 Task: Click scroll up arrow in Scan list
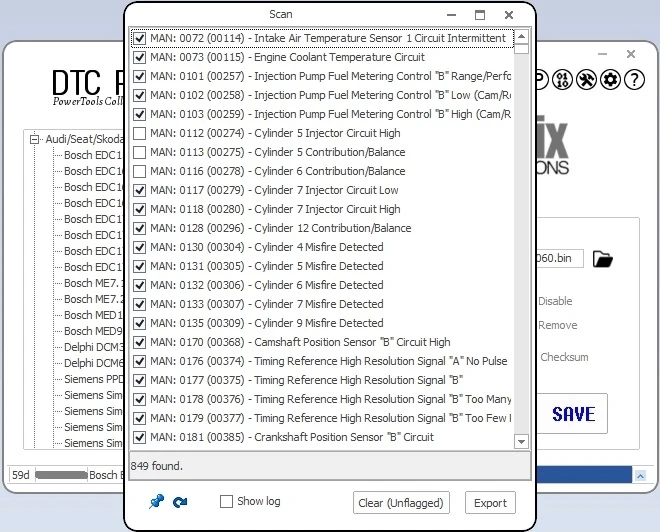tap(522, 37)
